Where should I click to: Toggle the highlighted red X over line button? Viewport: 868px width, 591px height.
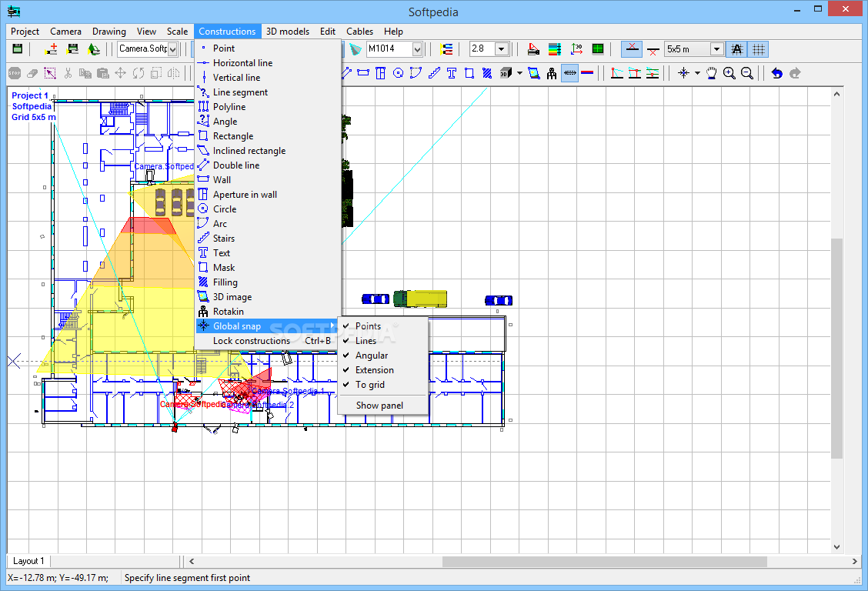(x=632, y=49)
